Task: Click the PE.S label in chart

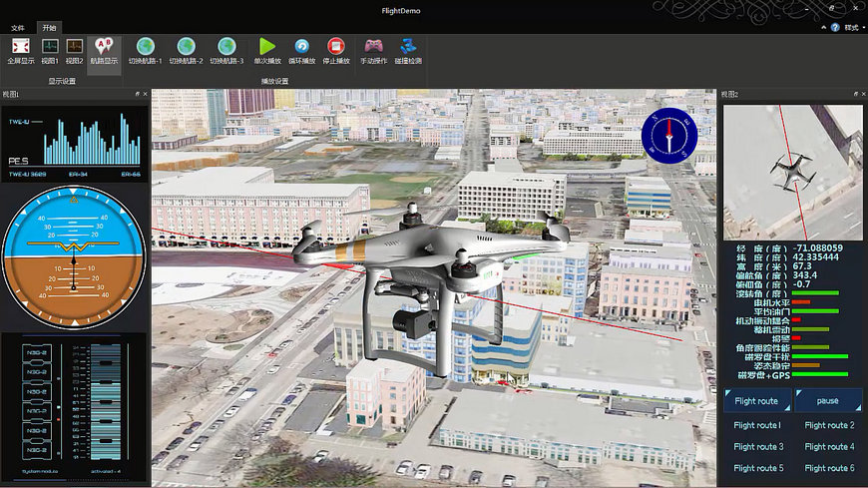Action: click(x=18, y=162)
